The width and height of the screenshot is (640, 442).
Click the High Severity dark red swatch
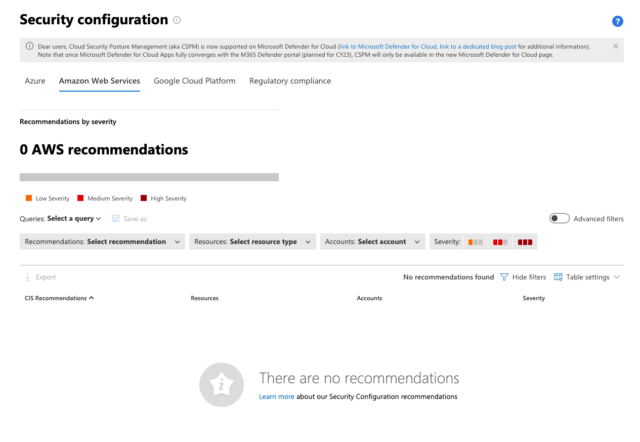143,198
